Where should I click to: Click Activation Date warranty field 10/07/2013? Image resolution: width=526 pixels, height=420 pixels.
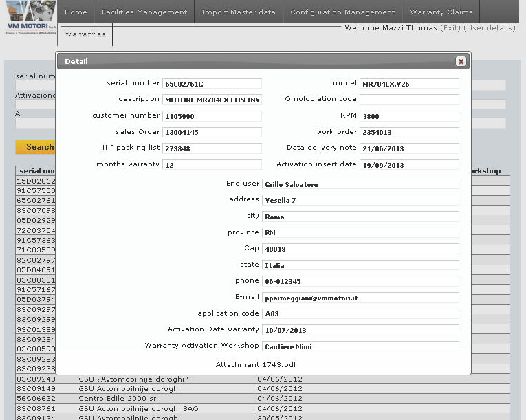[x=360, y=330]
